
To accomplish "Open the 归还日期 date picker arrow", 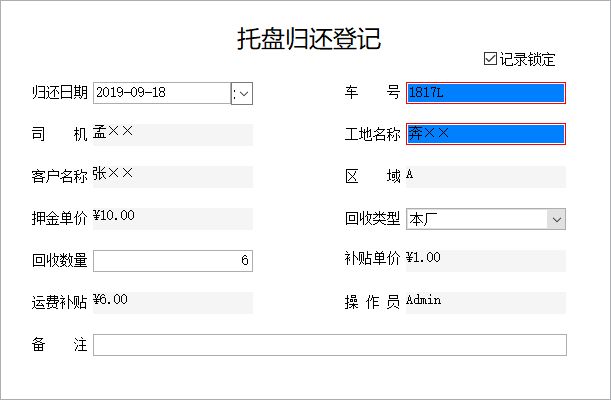I will pyautogui.click(x=242, y=93).
